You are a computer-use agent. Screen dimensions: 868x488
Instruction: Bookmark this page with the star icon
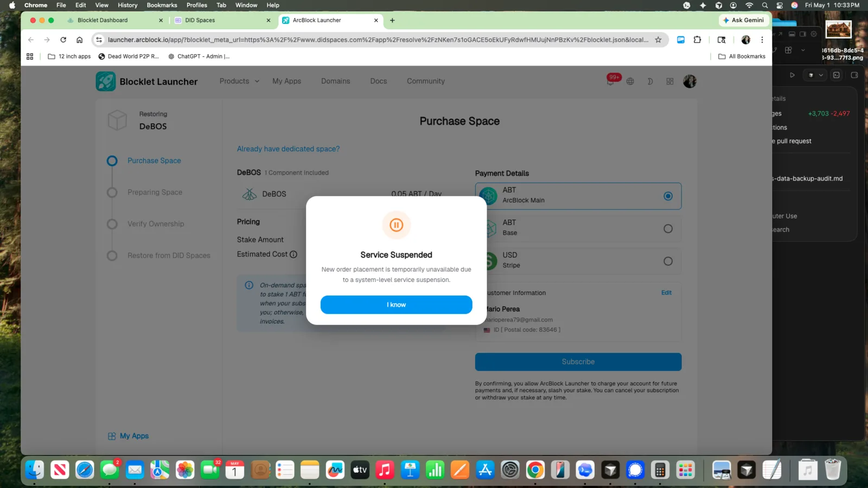[x=658, y=40]
